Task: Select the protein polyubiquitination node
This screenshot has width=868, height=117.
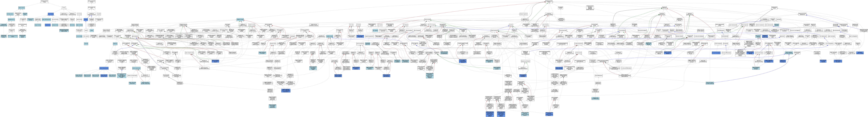Action: (132, 76)
